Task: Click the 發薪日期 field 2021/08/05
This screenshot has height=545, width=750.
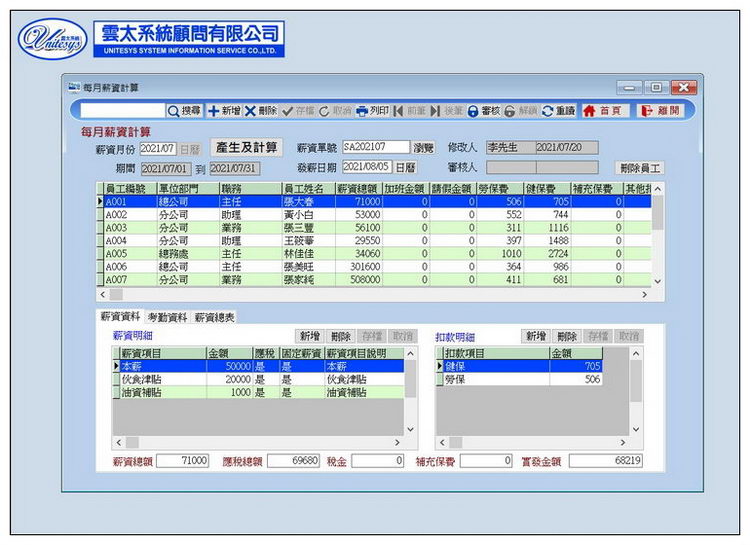Action: pos(367,167)
